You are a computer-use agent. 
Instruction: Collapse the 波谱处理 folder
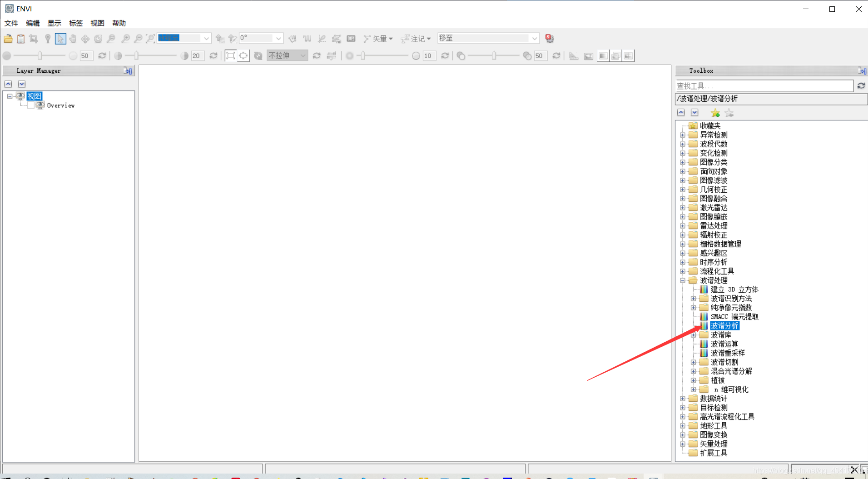pos(683,280)
